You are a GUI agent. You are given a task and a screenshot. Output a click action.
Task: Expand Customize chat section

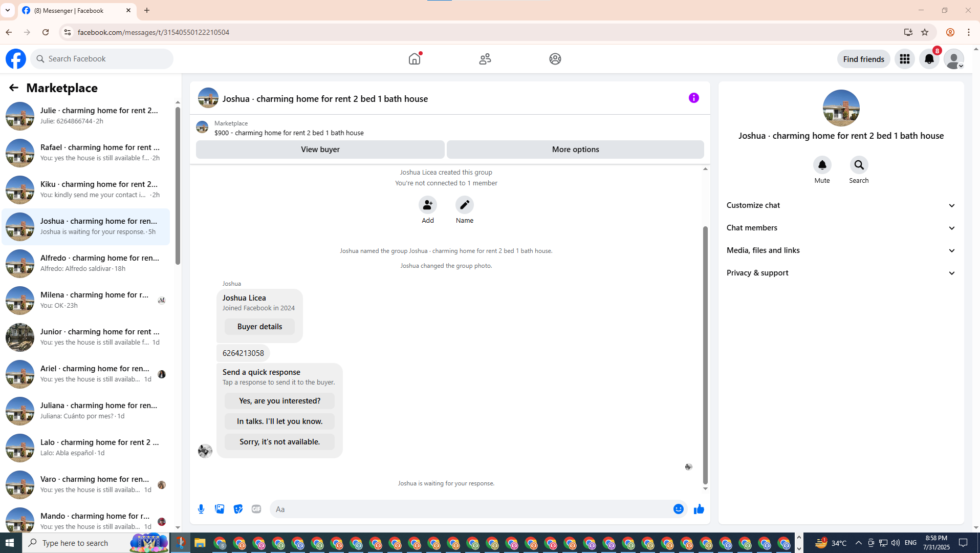pyautogui.click(x=841, y=205)
